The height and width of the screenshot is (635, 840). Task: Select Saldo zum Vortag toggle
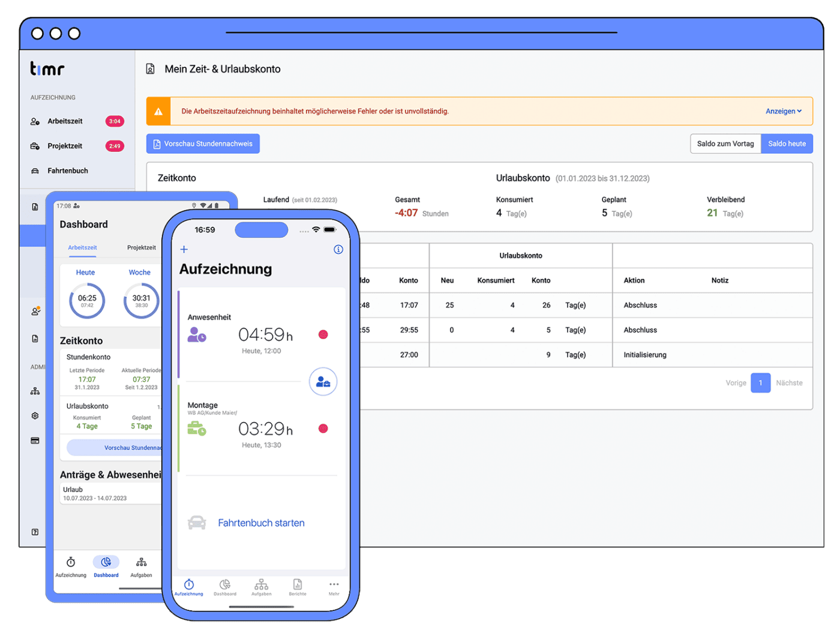[x=725, y=143]
